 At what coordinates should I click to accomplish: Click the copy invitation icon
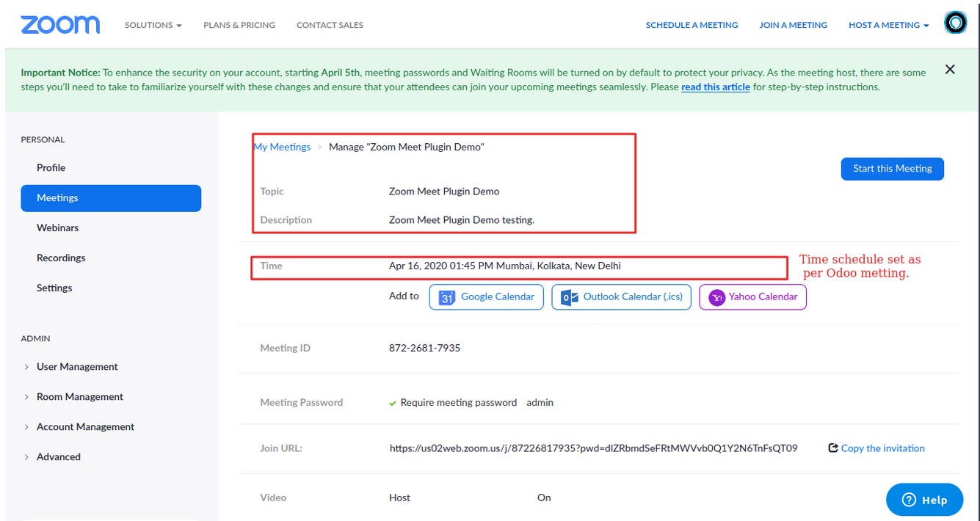click(832, 448)
